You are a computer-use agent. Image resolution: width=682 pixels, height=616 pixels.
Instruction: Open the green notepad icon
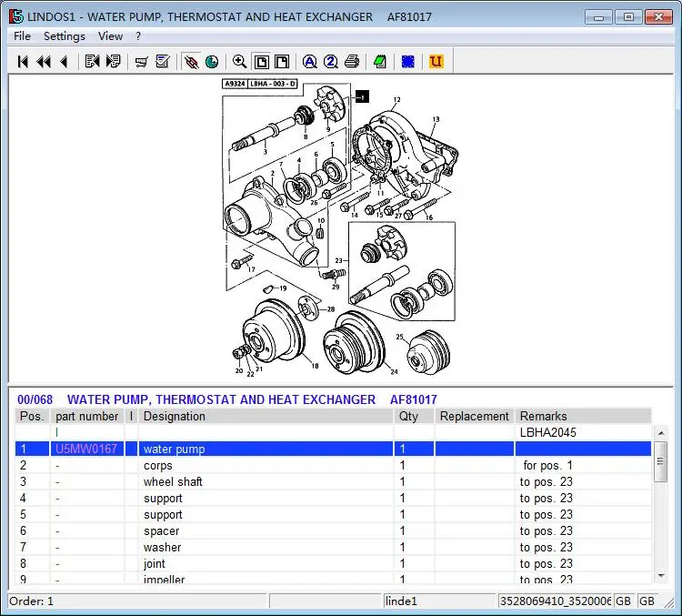click(380, 61)
